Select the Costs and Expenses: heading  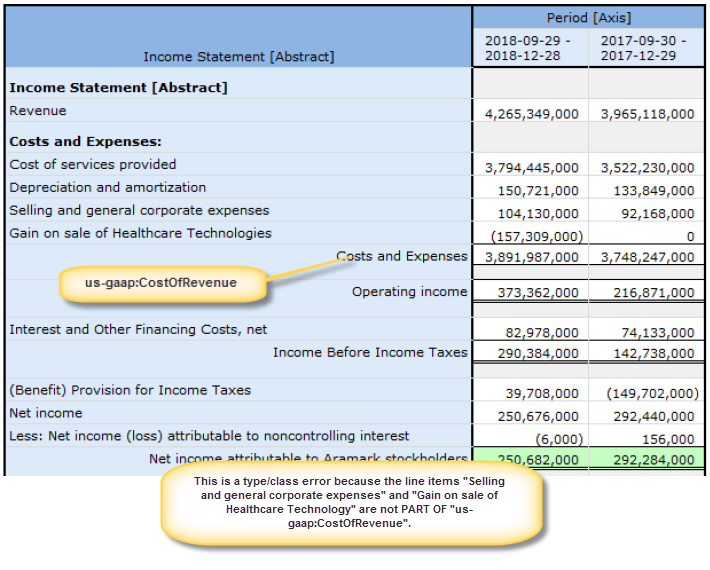coord(85,141)
